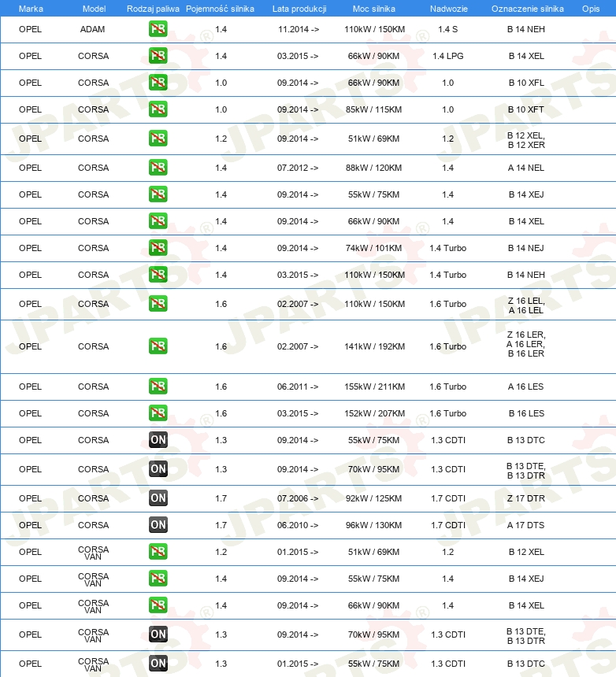
Task: Select the '1.4 S' body cell
Action: point(448,29)
